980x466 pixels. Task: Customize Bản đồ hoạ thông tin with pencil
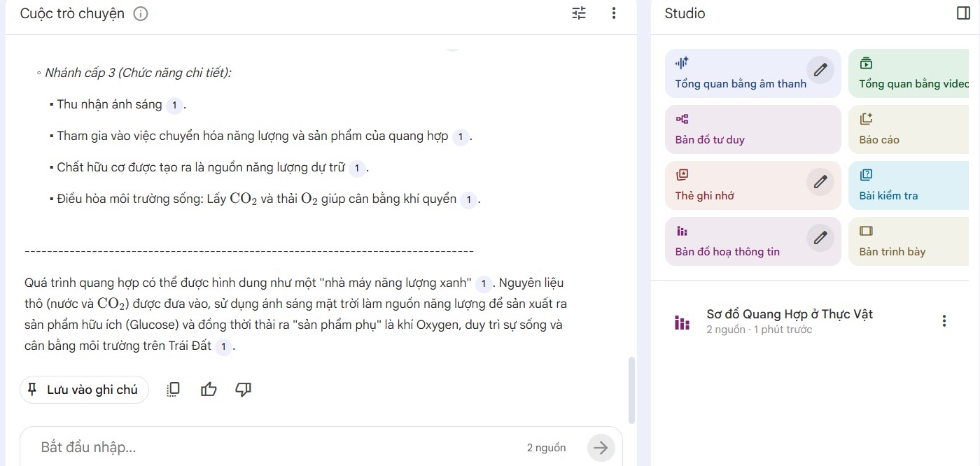pos(820,238)
